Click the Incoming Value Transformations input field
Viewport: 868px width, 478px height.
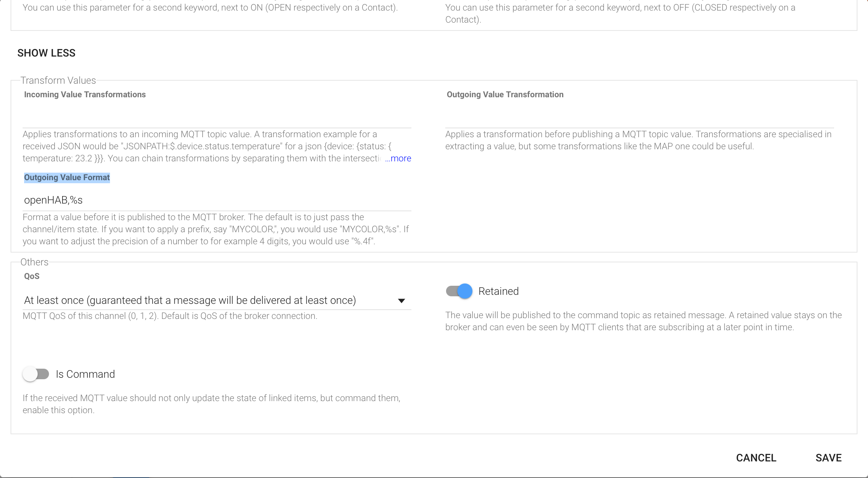click(217, 118)
